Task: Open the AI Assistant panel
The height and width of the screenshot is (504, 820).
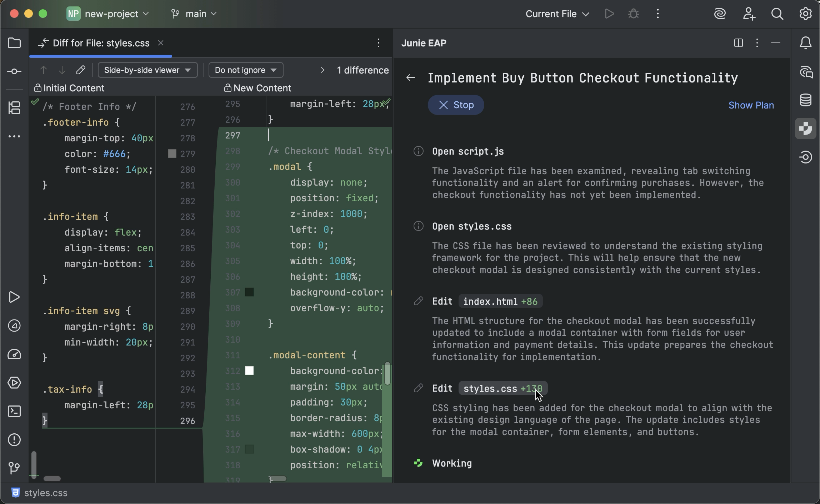Action: tap(806, 72)
